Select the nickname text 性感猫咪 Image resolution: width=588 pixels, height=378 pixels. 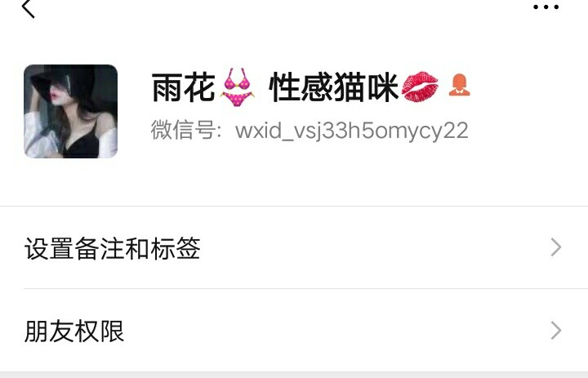(x=333, y=87)
